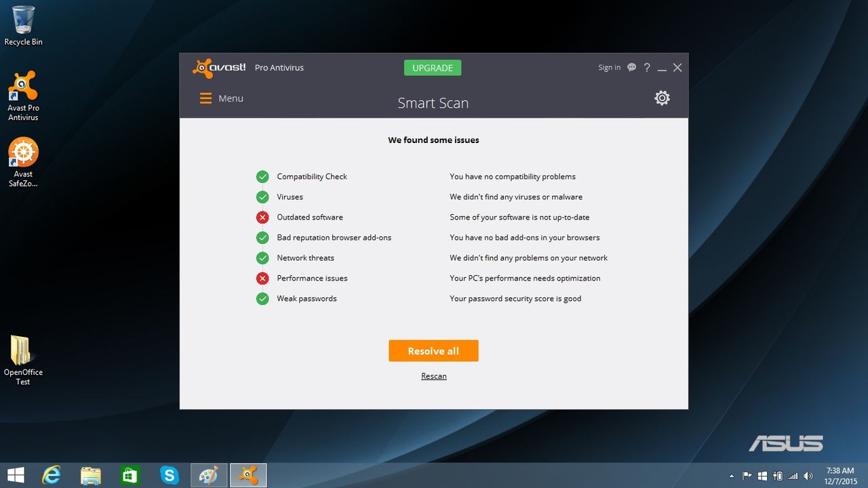868x488 pixels.
Task: Click 'Some of your software is not up-to-date'
Action: [519, 218]
